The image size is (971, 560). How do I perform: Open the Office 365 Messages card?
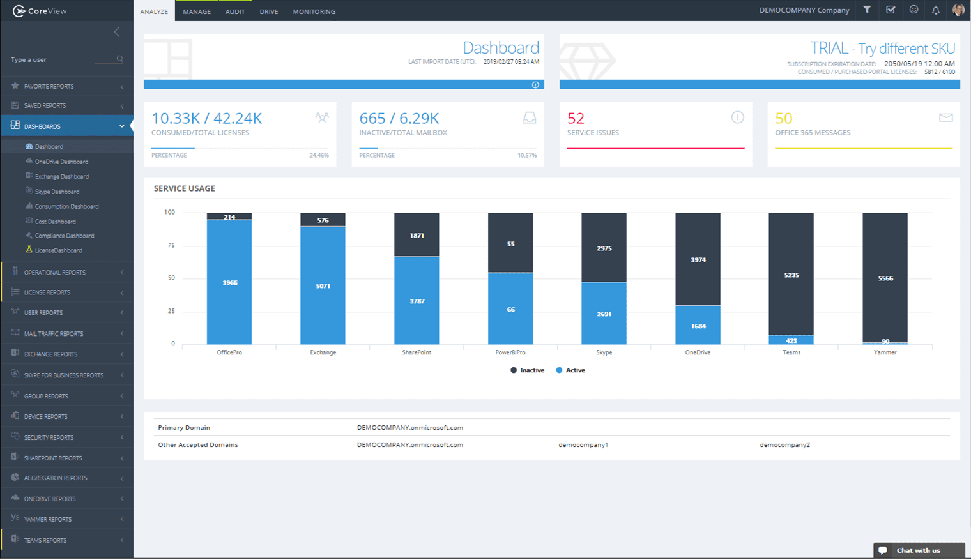[864, 135]
